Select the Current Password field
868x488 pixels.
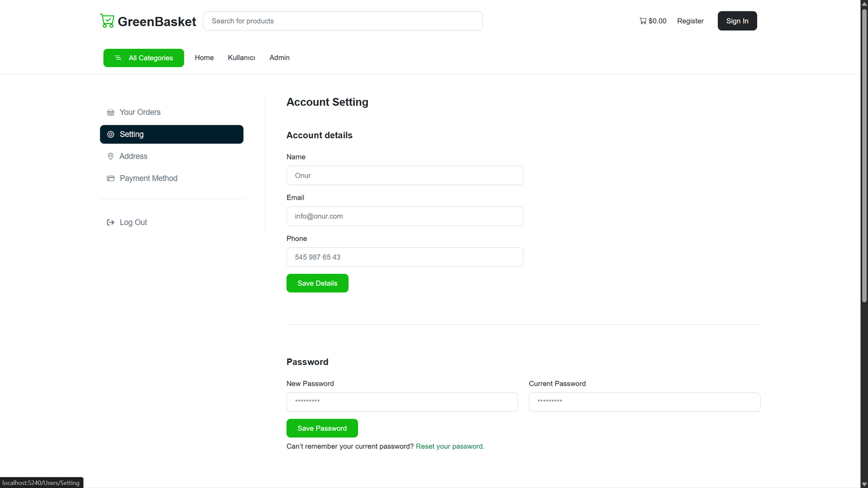click(644, 402)
